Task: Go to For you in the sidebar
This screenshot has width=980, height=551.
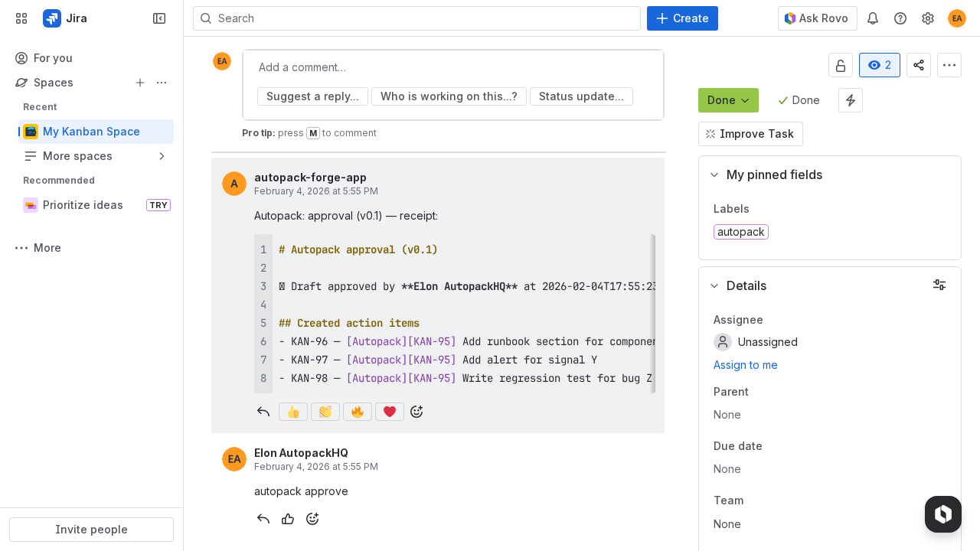Action: (52, 58)
